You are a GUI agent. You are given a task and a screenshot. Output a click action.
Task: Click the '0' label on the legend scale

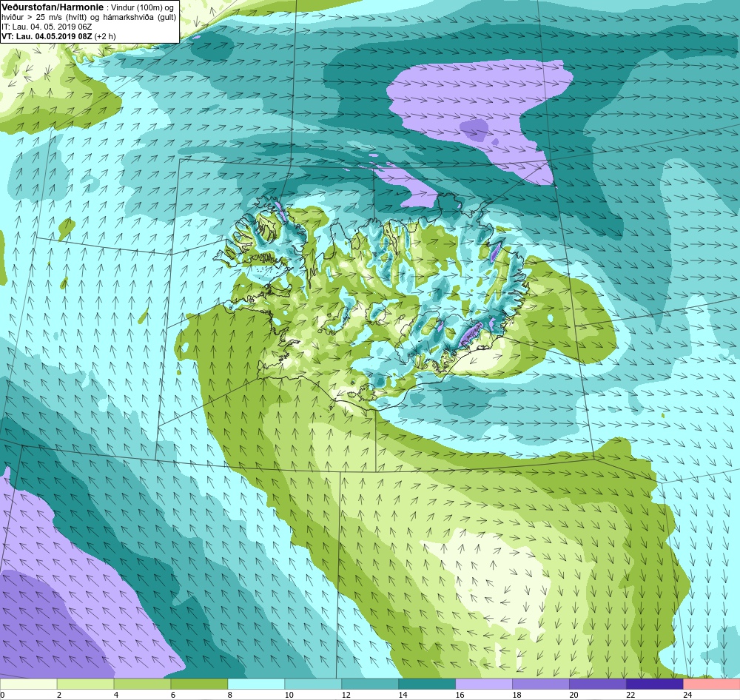[2, 695]
